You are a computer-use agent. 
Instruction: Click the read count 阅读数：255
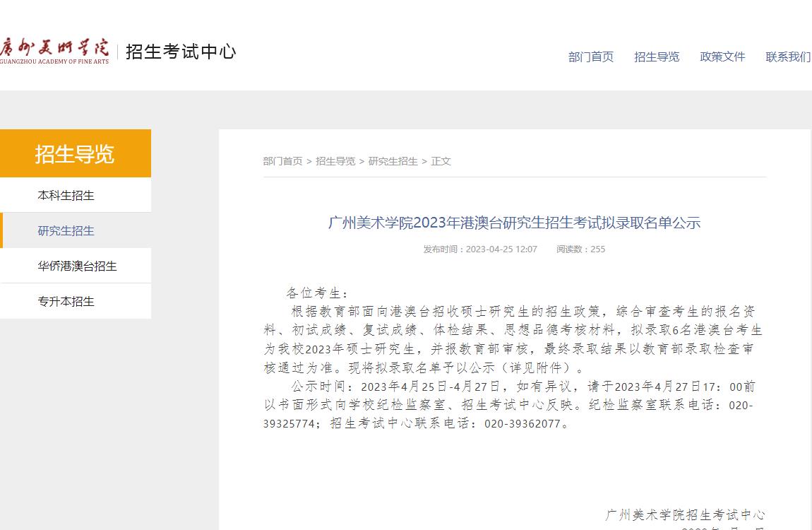tap(580, 249)
